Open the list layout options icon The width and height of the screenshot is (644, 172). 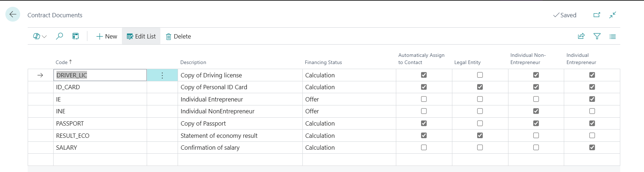pyautogui.click(x=613, y=36)
